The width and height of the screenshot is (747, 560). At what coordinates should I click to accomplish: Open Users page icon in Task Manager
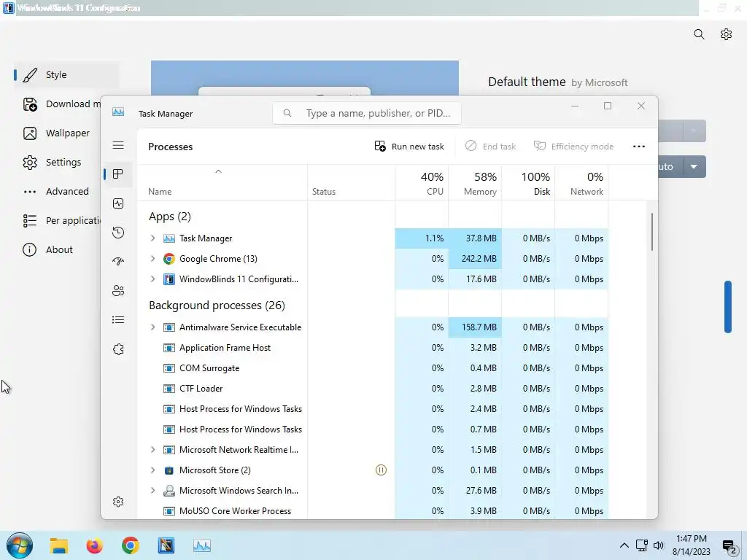pos(118,290)
